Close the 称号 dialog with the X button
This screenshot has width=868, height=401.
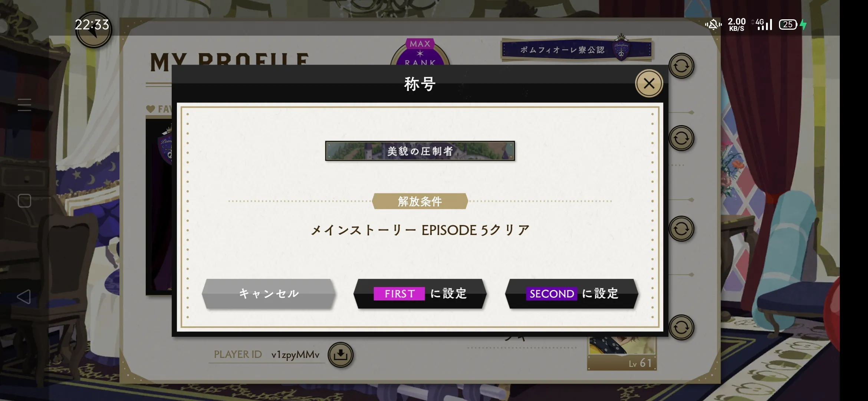pos(649,84)
